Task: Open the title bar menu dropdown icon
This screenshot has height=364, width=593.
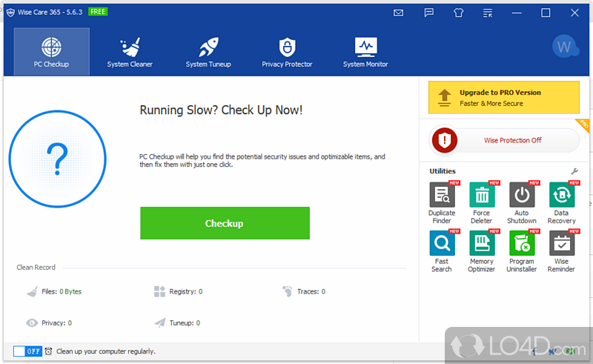Action: pos(487,13)
